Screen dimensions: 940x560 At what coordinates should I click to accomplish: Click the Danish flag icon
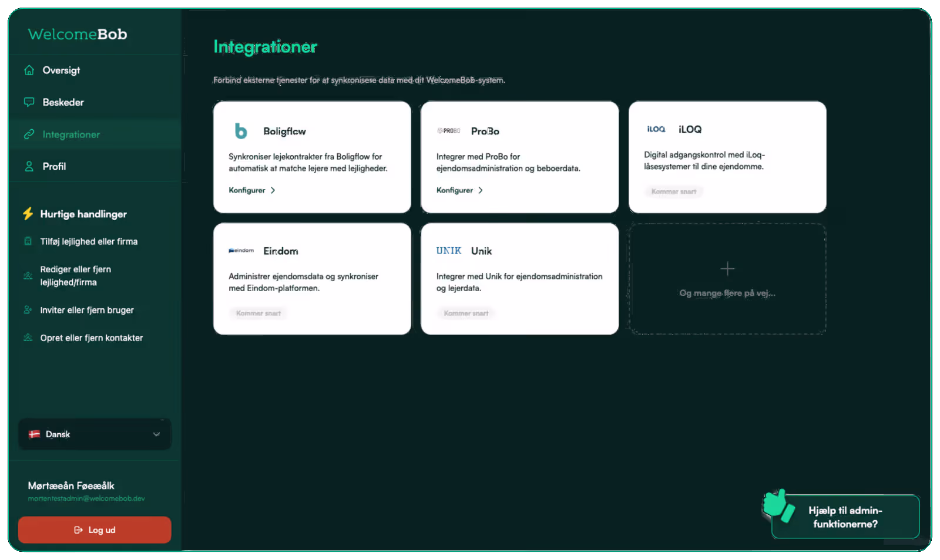(35, 434)
